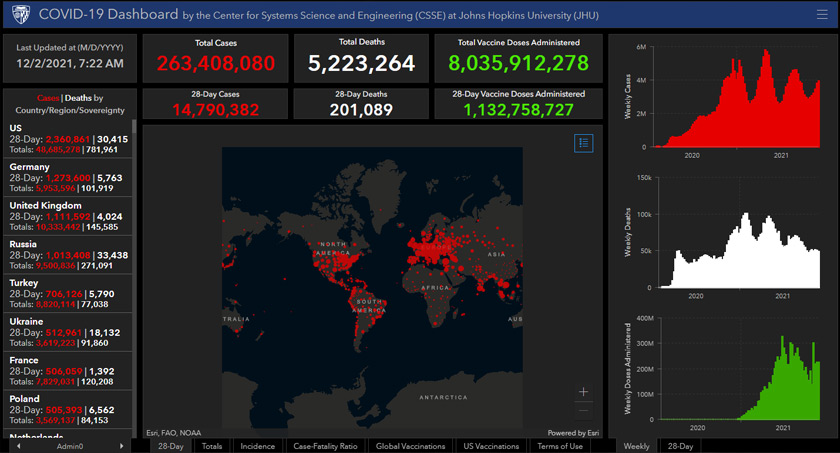Select the US Vaccinations tab
Screen dimensions: 840x453
(x=491, y=446)
